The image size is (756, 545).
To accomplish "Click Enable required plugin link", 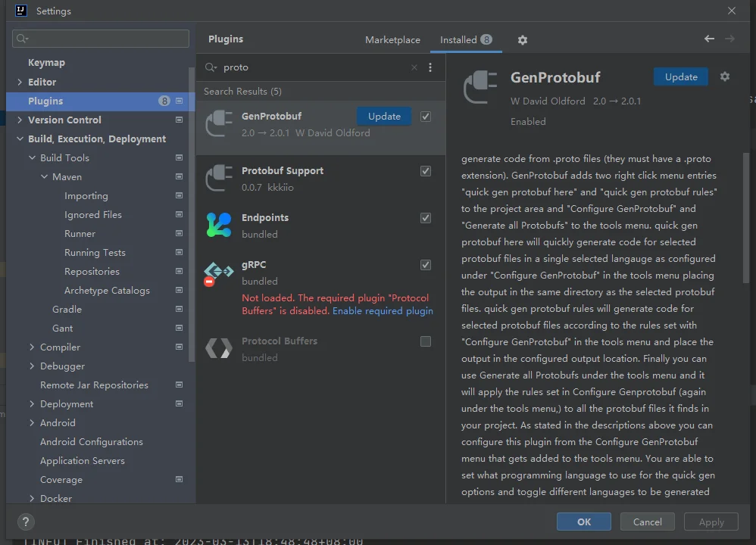I will 383,311.
